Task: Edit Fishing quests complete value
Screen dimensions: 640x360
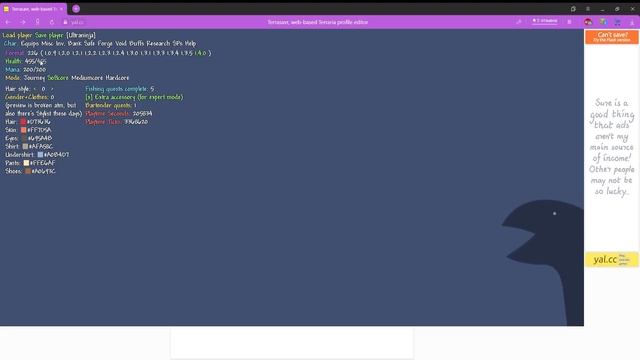Action: coord(152,89)
